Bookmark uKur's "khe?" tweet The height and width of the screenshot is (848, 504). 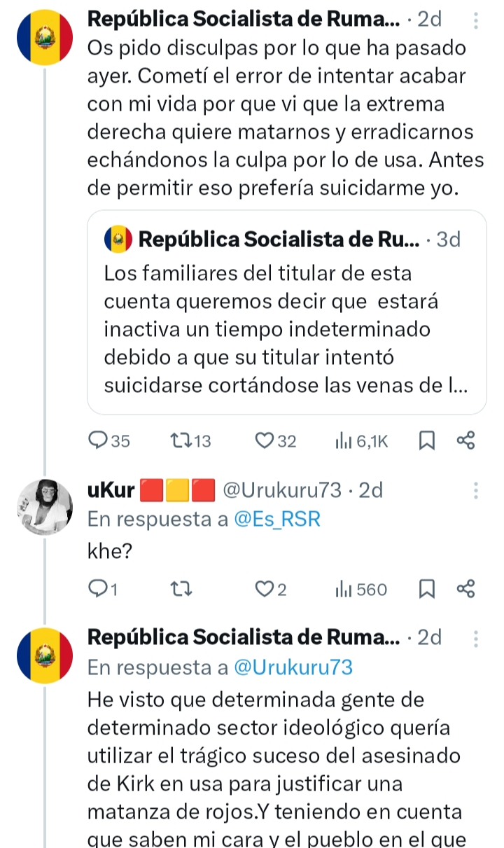tap(426, 590)
